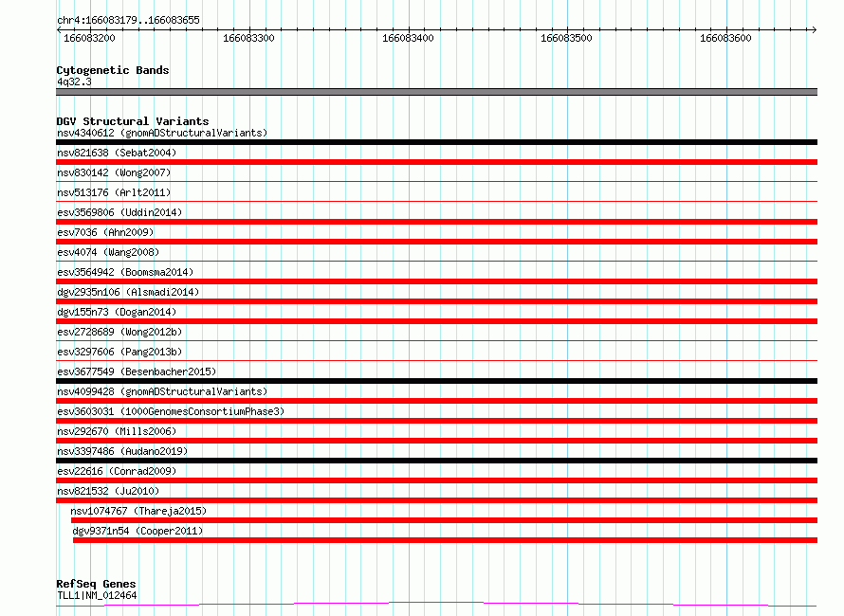
Task: Click dgv155n73 (Dogan2014) label
Action: [x=117, y=312]
